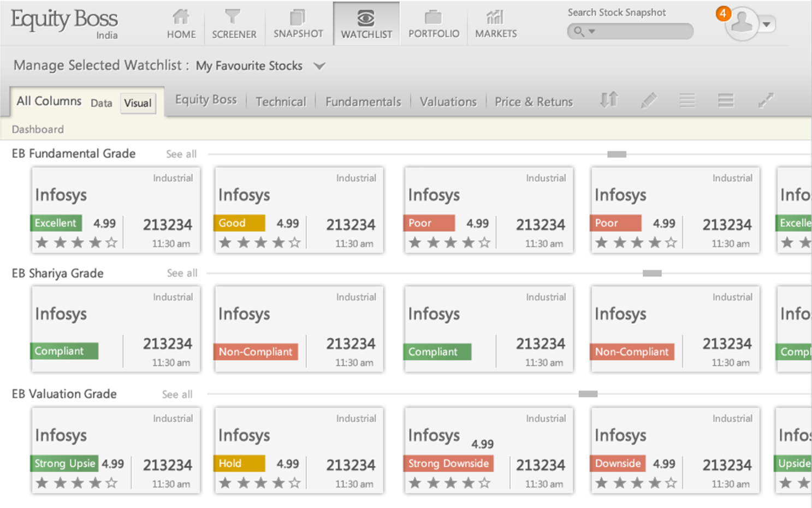This screenshot has height=508, width=812.
Task: Click the scroll handle for EB Fundamental Grade
Action: (x=617, y=155)
